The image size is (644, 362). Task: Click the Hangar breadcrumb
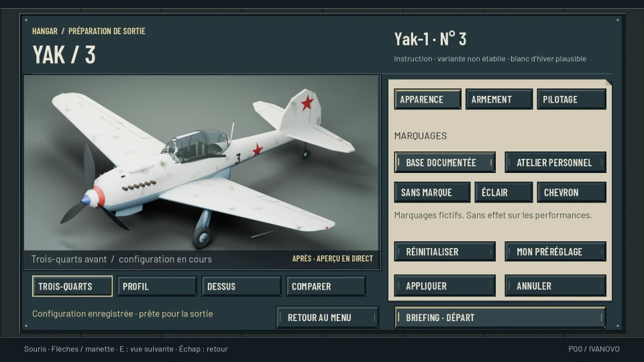[x=45, y=32]
